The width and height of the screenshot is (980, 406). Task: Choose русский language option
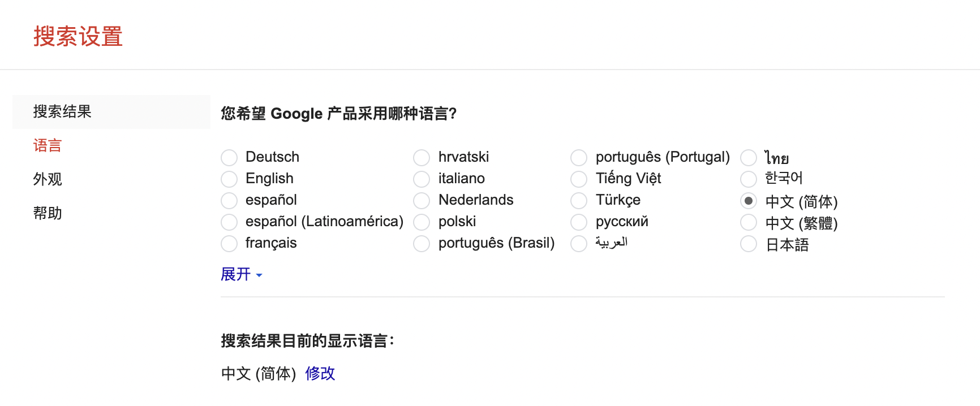click(579, 222)
